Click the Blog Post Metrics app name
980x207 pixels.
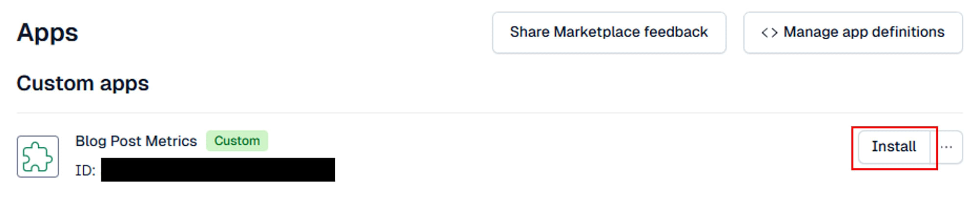tap(136, 141)
